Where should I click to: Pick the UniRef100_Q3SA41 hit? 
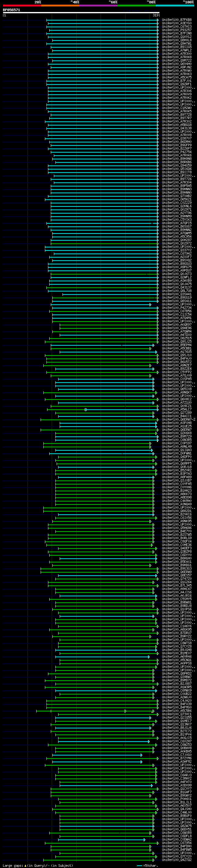tap(177, 294)
